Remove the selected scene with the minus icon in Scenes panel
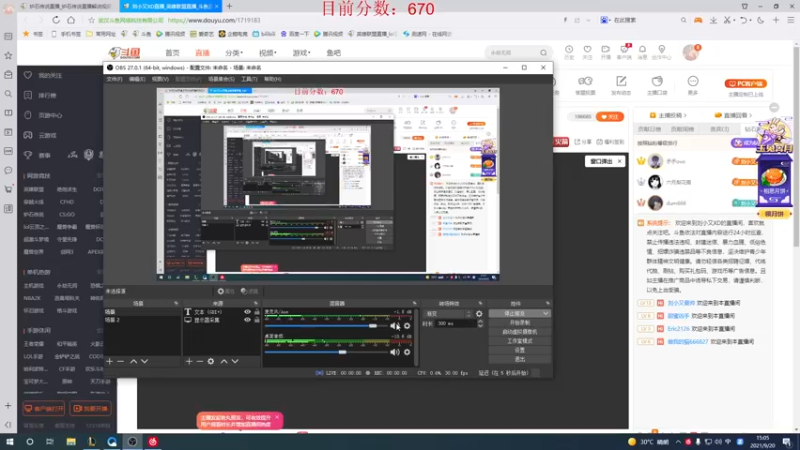The width and height of the screenshot is (800, 450). pos(120,361)
